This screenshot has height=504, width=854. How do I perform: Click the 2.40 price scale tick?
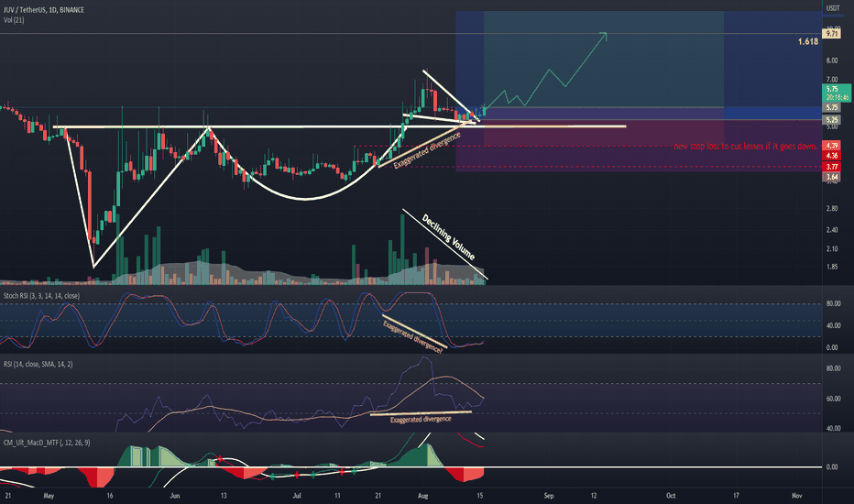coord(832,230)
